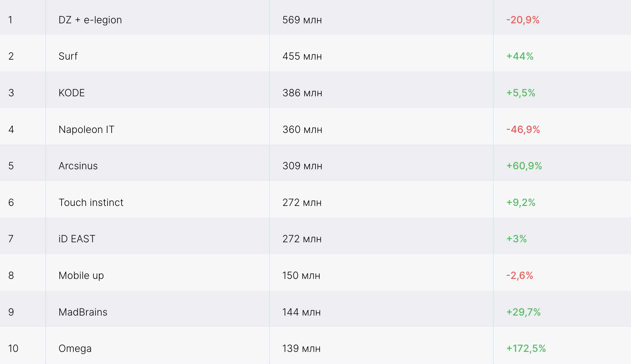Select the Napoleon IT row name
The height and width of the screenshot is (364, 631).
(x=86, y=130)
